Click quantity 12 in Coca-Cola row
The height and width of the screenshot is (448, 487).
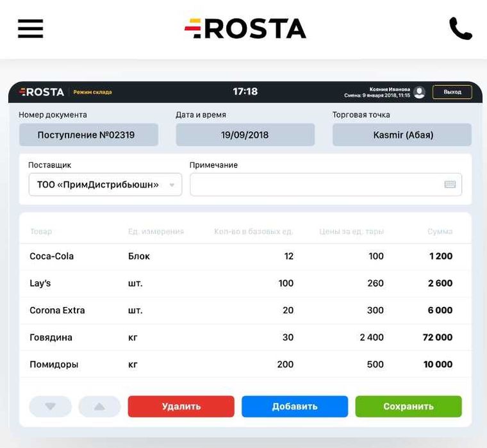coord(288,256)
